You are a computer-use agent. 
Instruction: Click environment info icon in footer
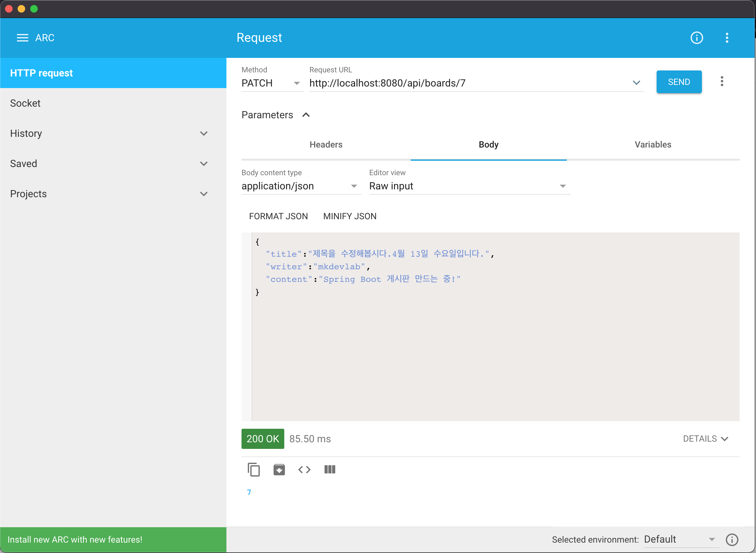point(731,539)
